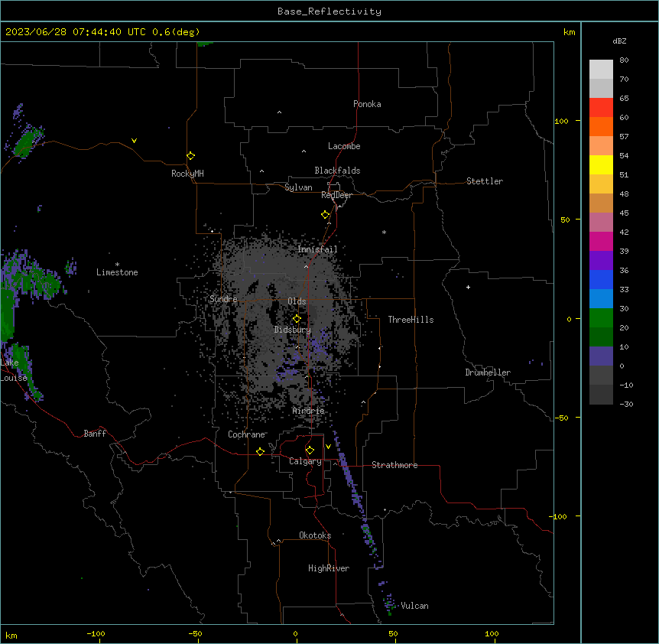Click the Blackfalds city label
Viewport: 659px width, 644px height.
tap(337, 171)
